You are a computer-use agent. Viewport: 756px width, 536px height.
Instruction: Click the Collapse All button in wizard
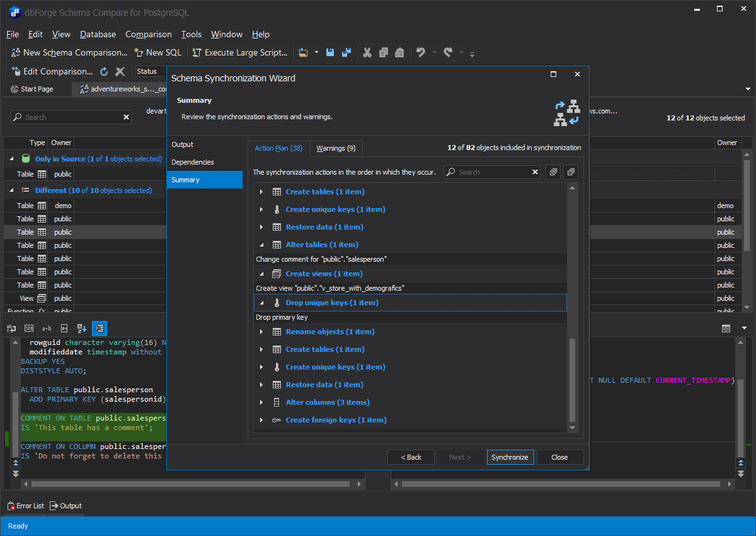click(571, 172)
